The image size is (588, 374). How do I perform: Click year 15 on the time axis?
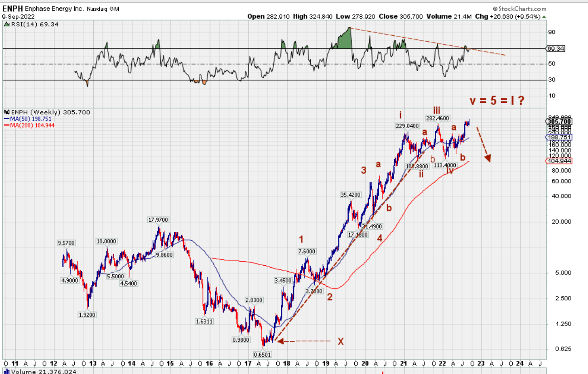coord(170,364)
